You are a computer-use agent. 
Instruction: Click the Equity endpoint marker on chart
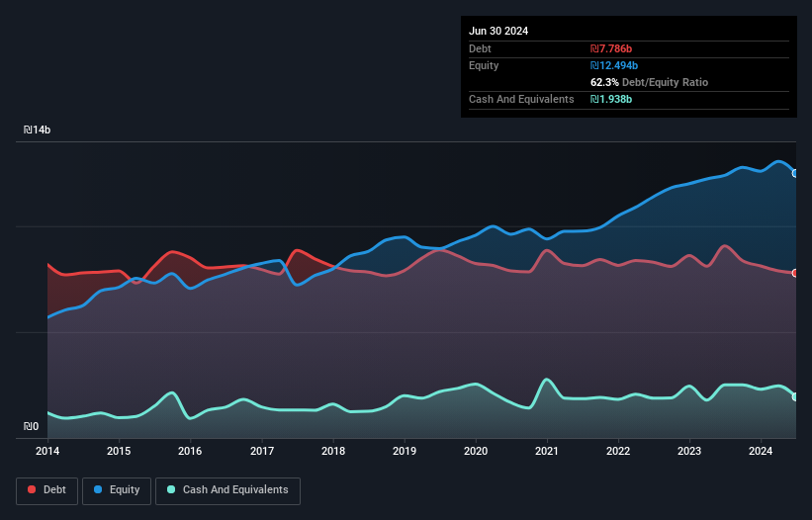(x=795, y=173)
